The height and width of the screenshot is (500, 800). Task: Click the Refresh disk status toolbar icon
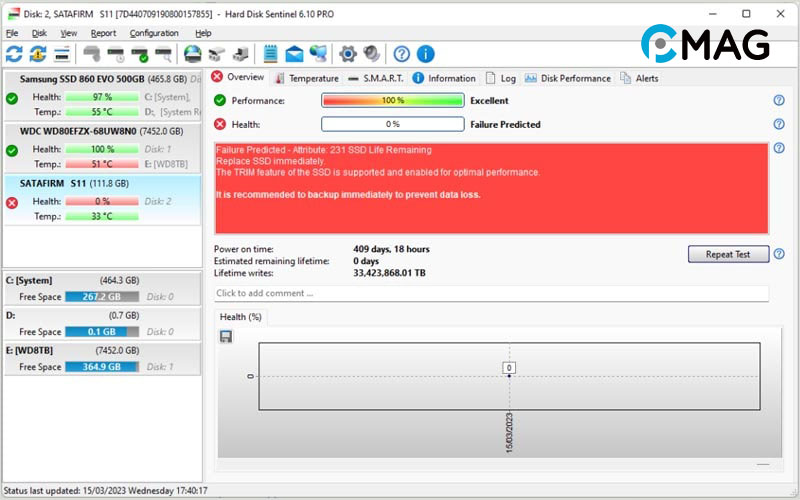[14, 54]
